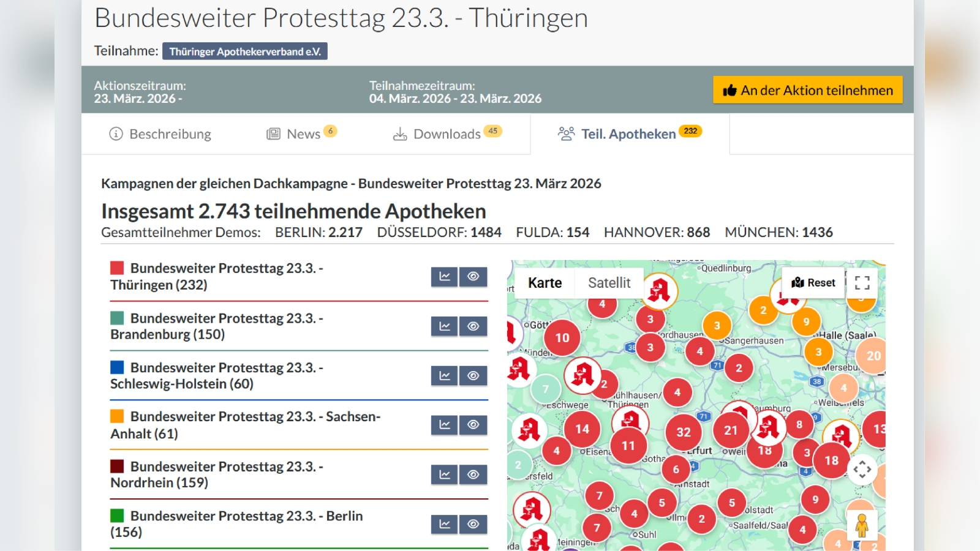
Task: Open the News tab
Action: pyautogui.click(x=303, y=134)
